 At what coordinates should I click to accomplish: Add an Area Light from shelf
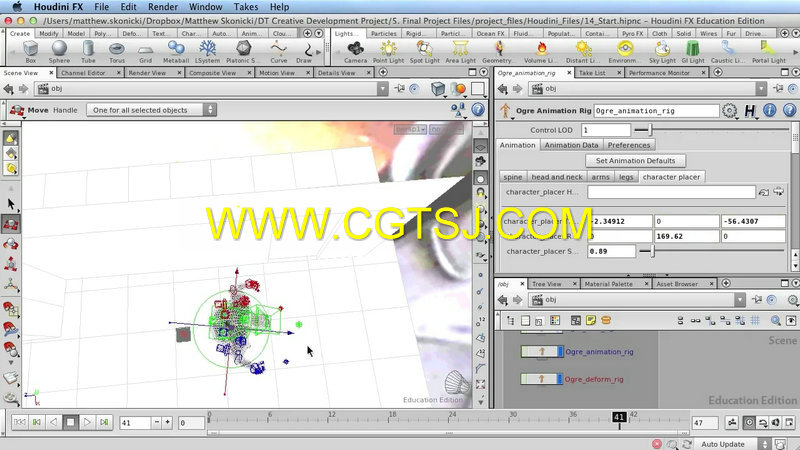(460, 52)
